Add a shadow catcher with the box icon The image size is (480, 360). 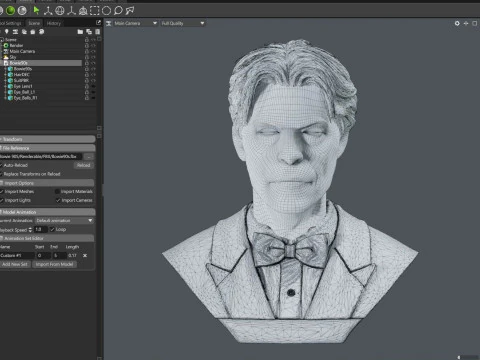[33, 32]
